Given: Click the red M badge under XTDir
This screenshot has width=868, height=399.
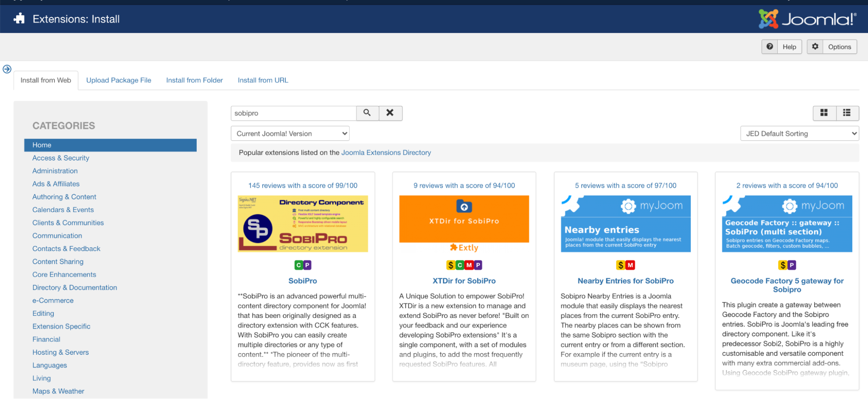Looking at the screenshot, I should click(x=469, y=265).
